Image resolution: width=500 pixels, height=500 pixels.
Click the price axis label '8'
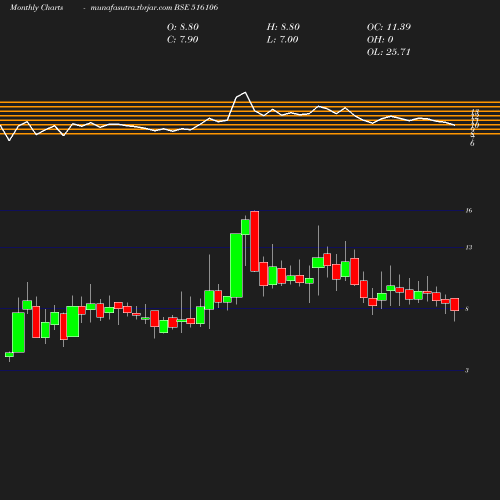point(467,309)
